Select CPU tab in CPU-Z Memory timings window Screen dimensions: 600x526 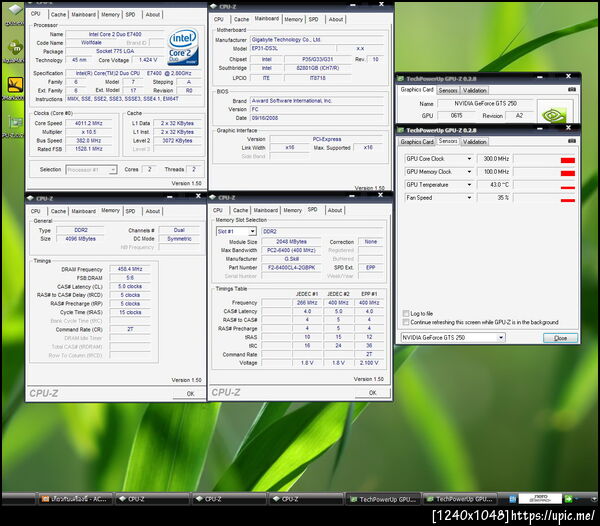click(x=36, y=211)
